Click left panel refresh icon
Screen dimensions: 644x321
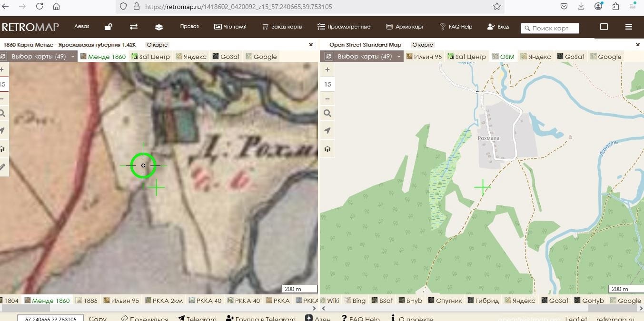(3, 56)
